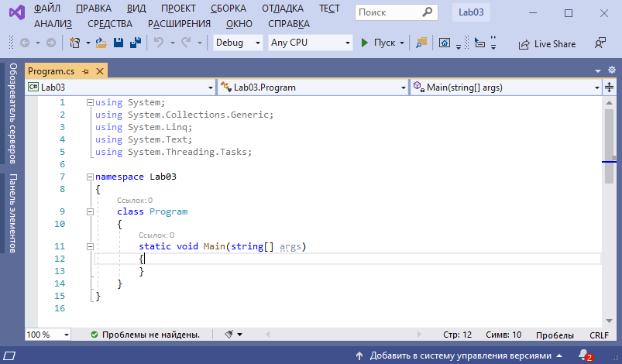
Task: Open the Lab03 project navigation dropdown
Action: click(x=121, y=88)
